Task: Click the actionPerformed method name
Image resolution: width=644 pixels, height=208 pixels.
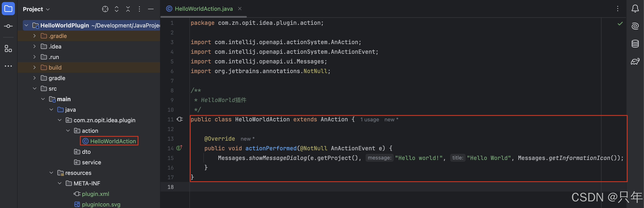Action: pos(271,148)
